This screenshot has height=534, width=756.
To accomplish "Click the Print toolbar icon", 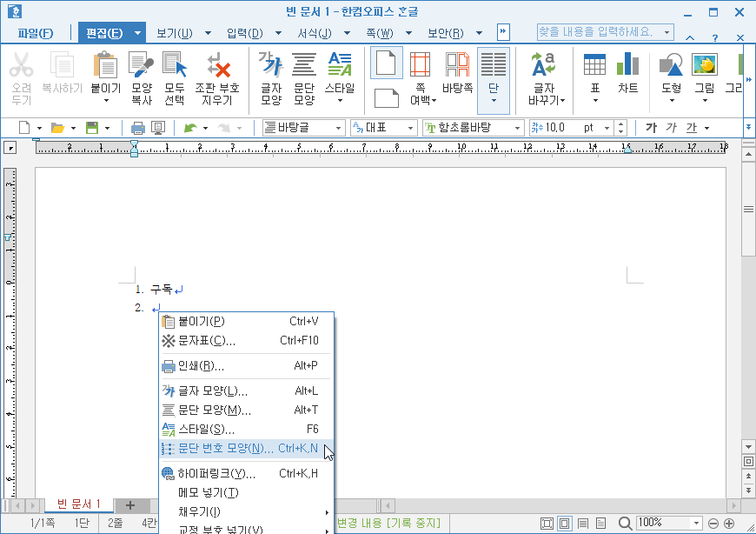I will point(138,128).
